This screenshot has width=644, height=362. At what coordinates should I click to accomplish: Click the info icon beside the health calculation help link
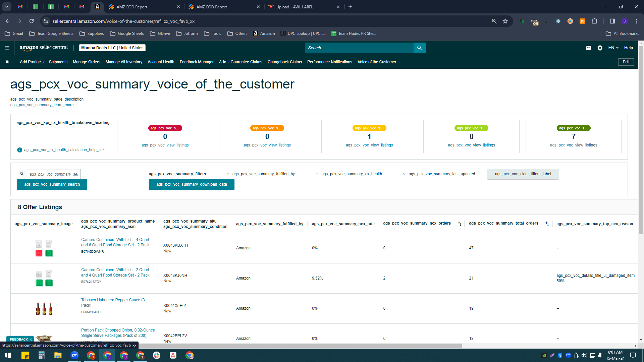tap(19, 150)
